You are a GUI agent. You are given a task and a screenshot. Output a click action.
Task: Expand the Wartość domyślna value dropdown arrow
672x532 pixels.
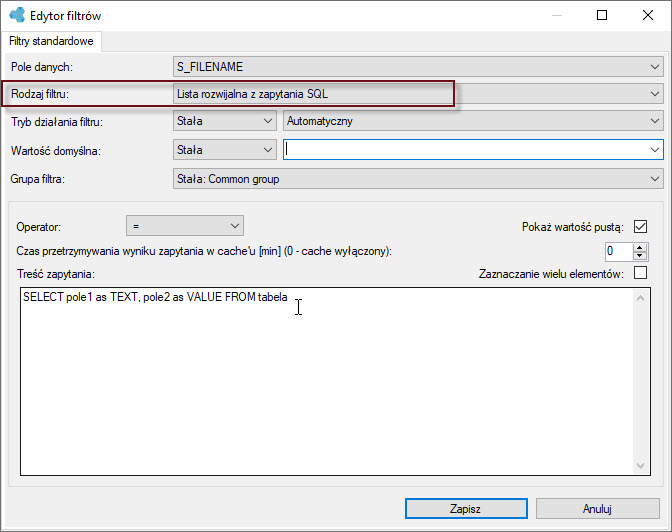(654, 150)
